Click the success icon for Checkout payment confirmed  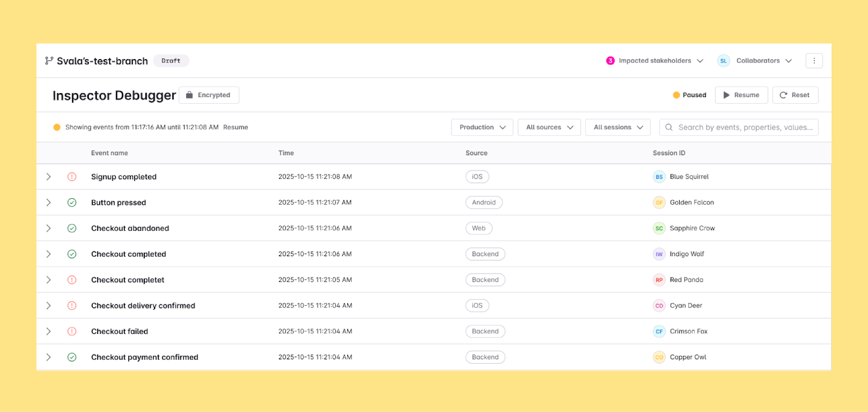pos(72,357)
